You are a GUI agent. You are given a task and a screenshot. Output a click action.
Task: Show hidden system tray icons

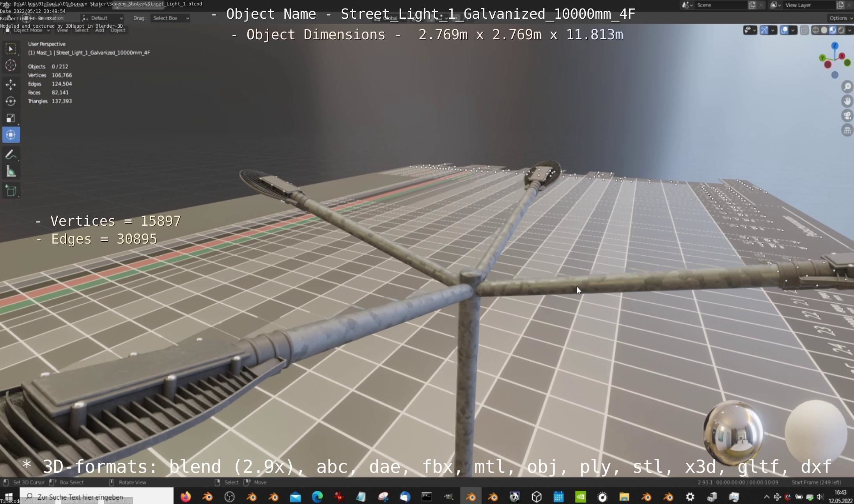[x=766, y=497]
